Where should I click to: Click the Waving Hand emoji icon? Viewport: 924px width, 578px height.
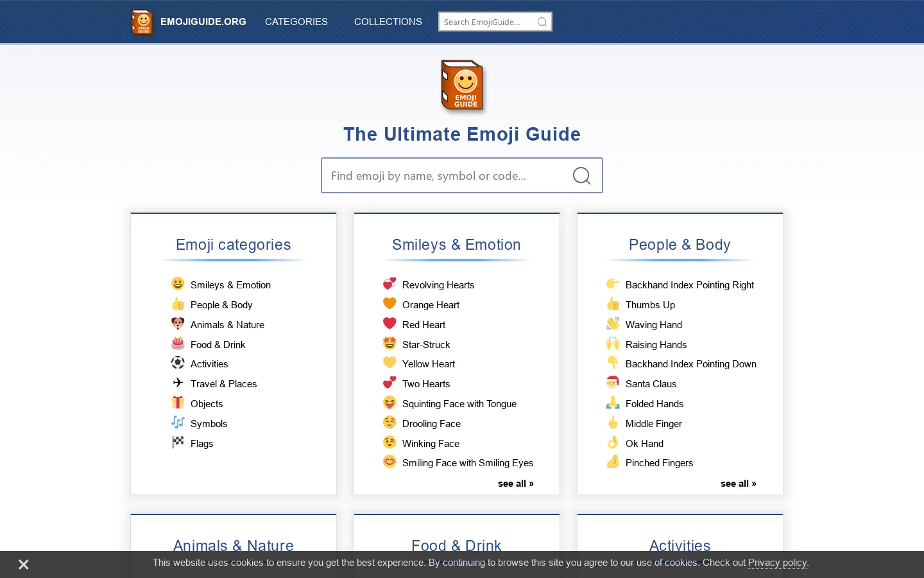pyautogui.click(x=613, y=324)
